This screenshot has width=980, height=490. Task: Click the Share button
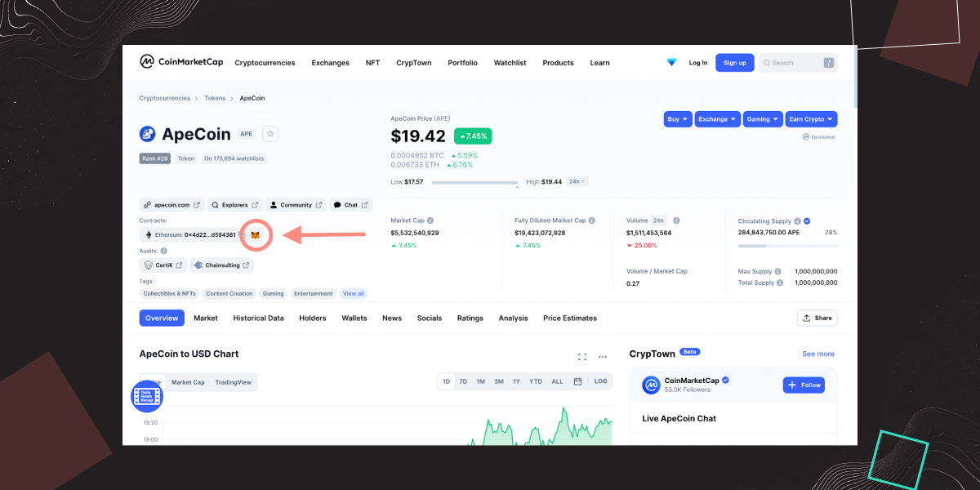[817, 318]
